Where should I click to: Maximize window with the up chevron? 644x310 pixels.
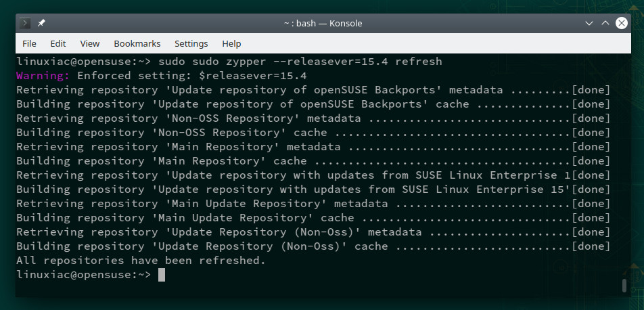pos(605,24)
